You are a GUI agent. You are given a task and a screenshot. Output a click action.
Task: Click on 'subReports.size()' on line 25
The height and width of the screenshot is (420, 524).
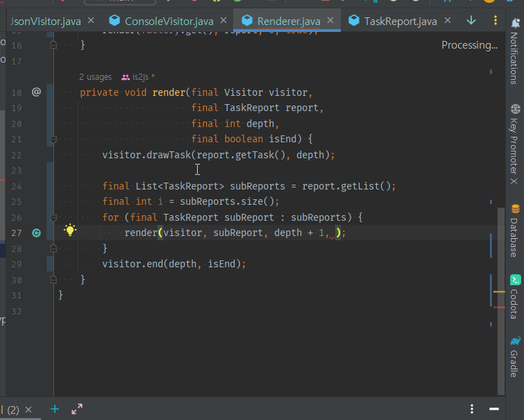click(227, 201)
